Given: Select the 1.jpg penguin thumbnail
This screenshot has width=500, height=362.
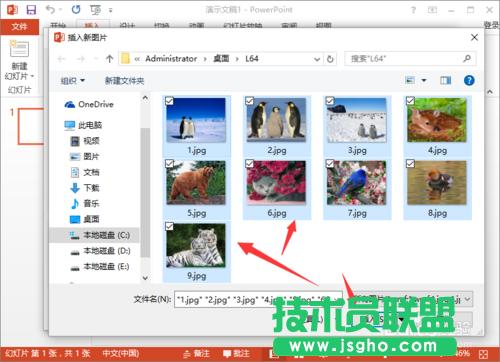Looking at the screenshot, I should (196, 120).
